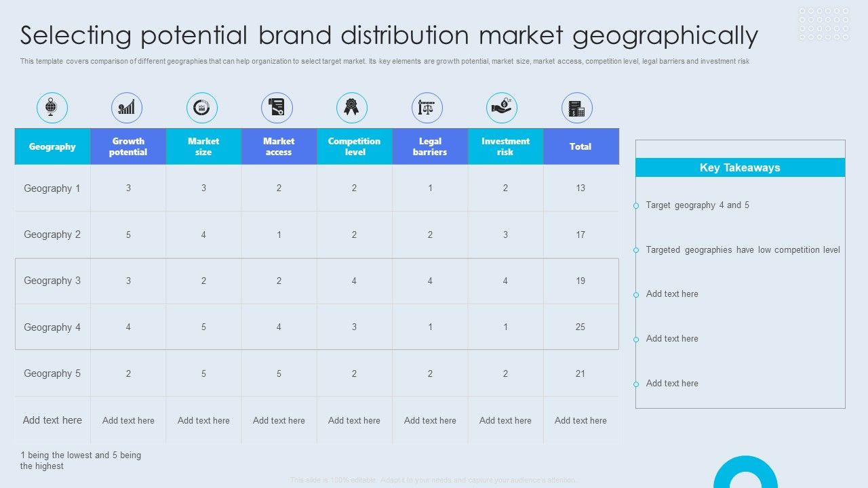Click the total value 13 for Geography 1
Screen dimensions: 868x488
click(x=580, y=188)
